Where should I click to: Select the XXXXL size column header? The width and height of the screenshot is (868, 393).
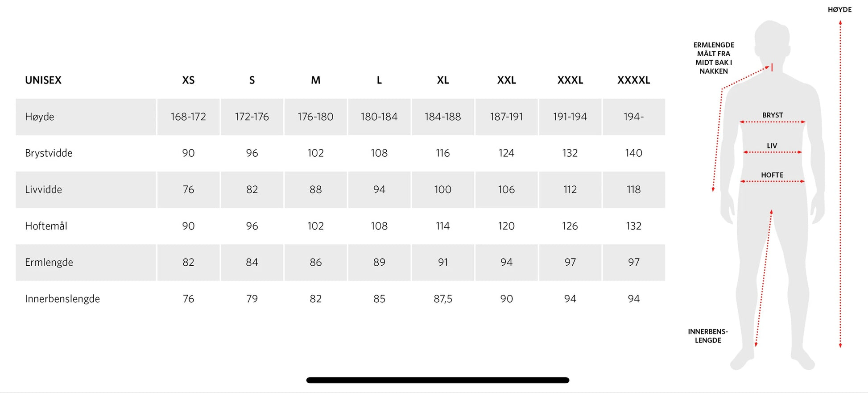point(633,80)
